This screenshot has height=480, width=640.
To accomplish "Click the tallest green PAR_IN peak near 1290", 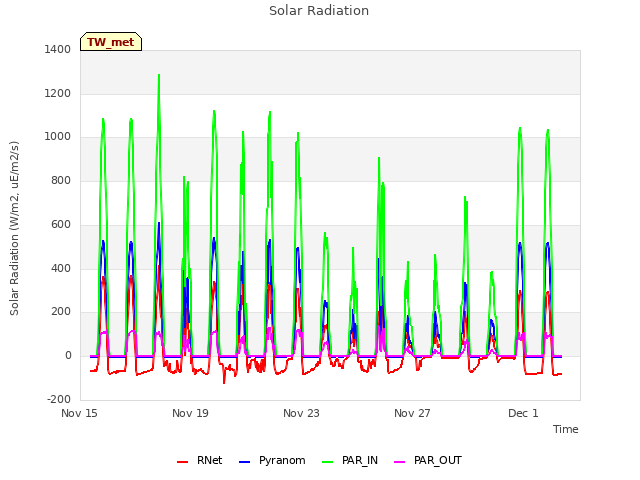I will click(159, 75).
